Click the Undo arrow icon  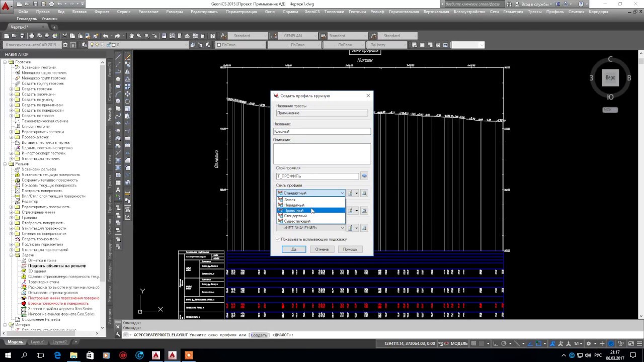click(105, 36)
